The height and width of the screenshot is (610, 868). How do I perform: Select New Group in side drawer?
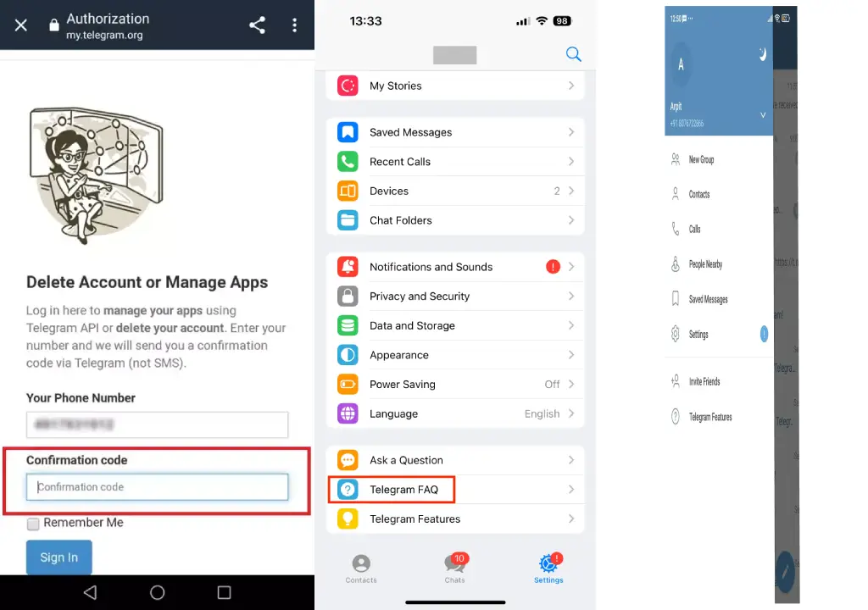[x=700, y=159]
